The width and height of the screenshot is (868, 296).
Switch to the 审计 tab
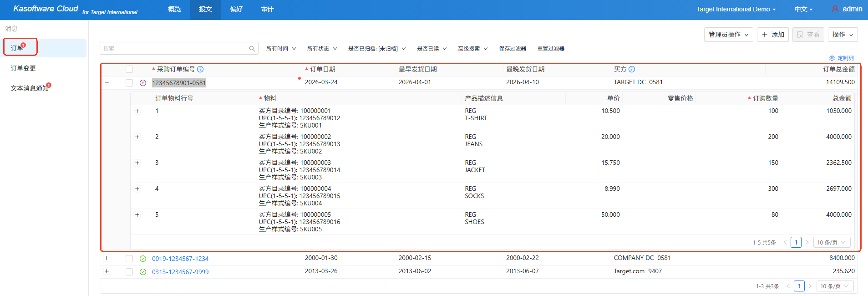click(x=267, y=9)
